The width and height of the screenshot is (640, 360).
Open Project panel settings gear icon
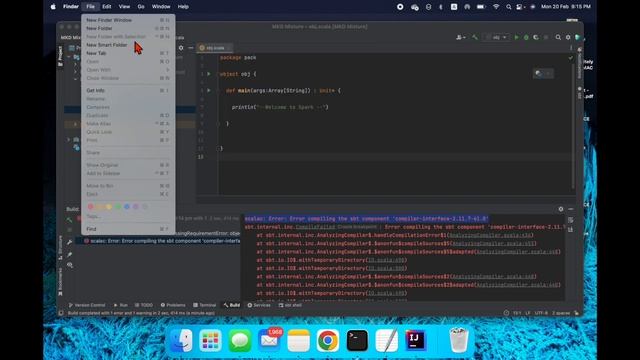coord(181,48)
